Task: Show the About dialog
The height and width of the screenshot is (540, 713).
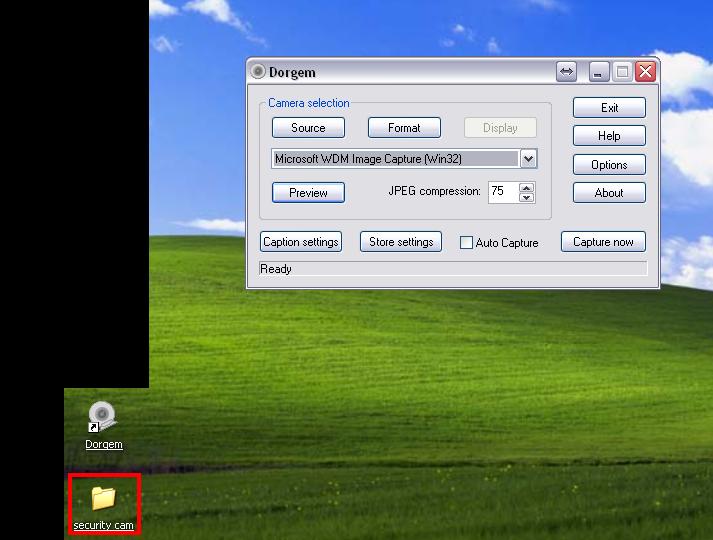Action: click(609, 193)
